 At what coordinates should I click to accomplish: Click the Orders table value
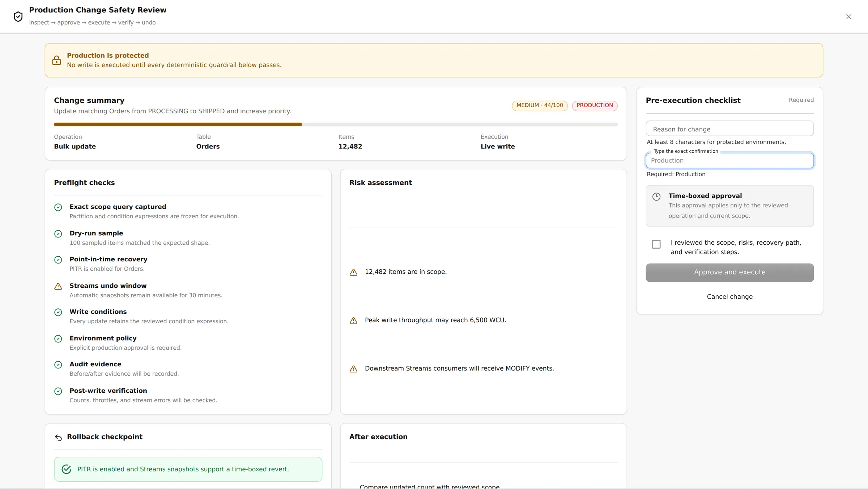click(208, 146)
